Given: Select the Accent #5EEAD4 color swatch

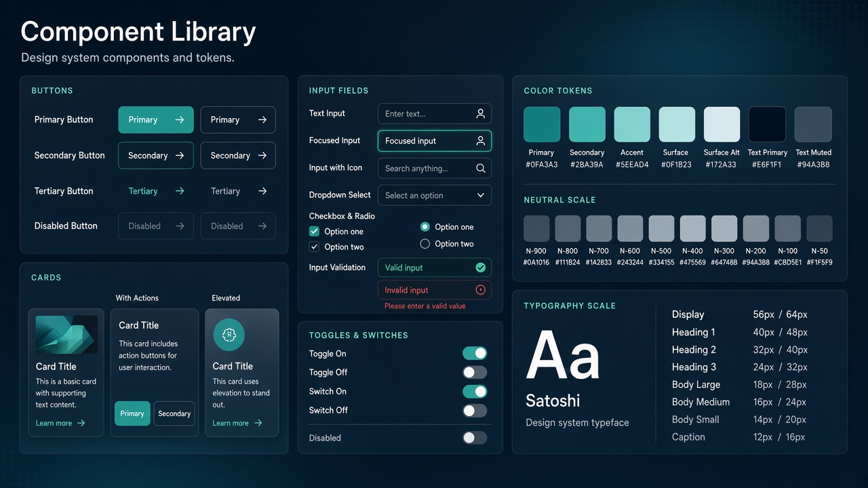Looking at the screenshot, I should 632,125.
